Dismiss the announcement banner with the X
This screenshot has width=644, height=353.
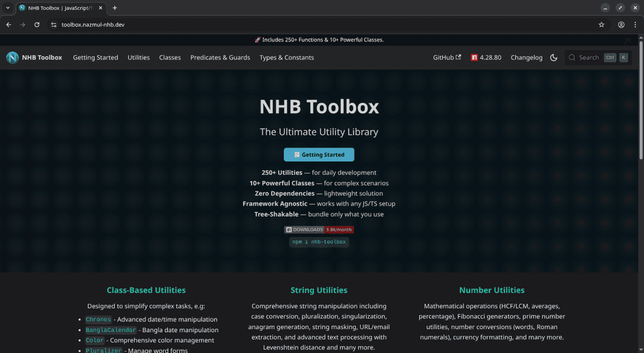[627, 40]
